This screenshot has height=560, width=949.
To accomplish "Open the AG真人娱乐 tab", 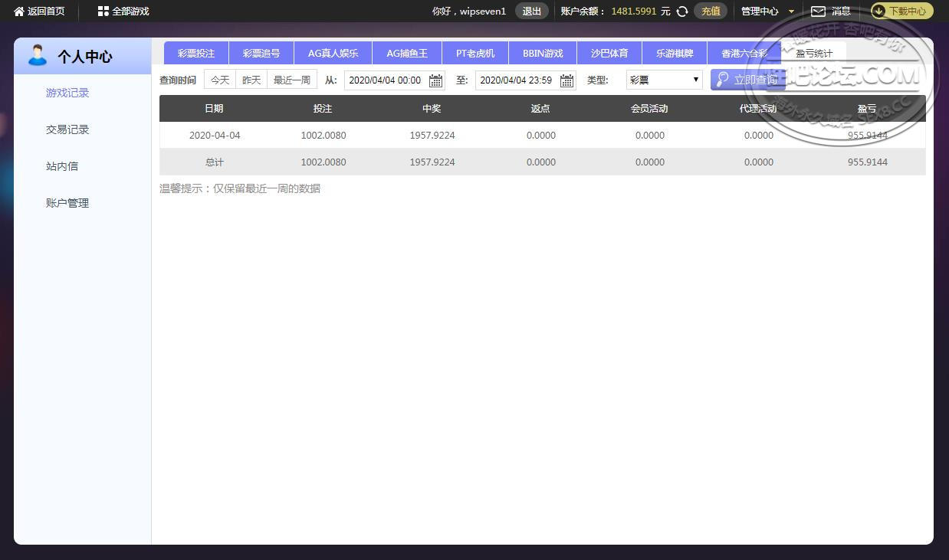I will pos(333,54).
